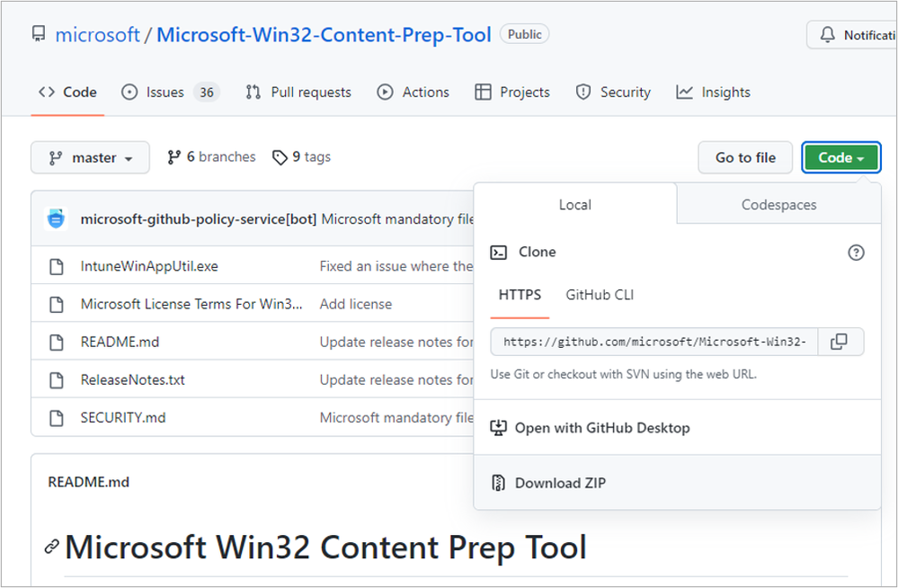Open Microsoft License Terms For Win3... file
The image size is (898, 588).
coord(191,304)
